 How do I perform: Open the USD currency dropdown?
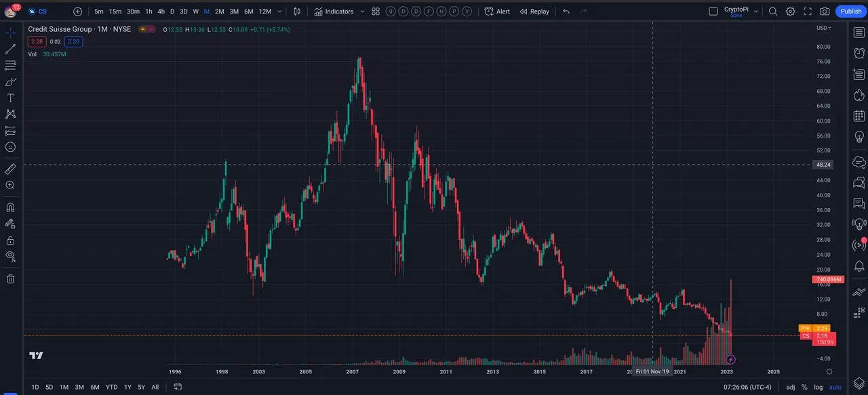(x=823, y=28)
